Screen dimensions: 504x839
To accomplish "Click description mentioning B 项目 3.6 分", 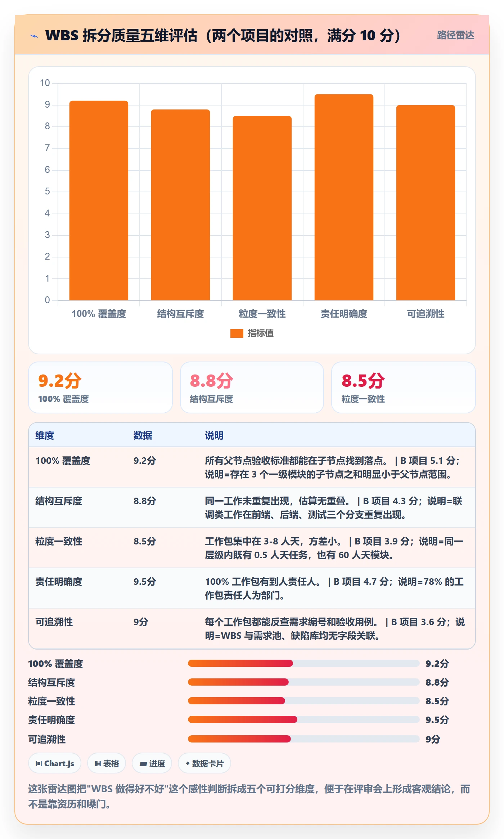I will pos(335,629).
